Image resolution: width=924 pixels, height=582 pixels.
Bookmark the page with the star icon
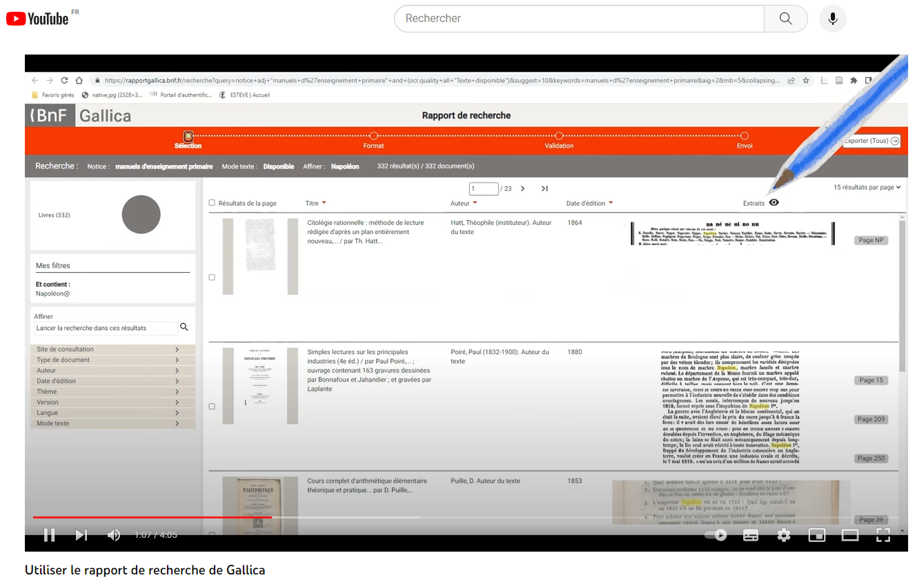point(805,80)
